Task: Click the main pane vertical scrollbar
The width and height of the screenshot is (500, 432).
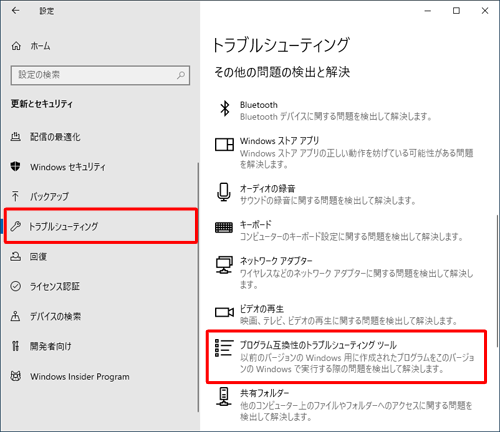Action: (497, 281)
